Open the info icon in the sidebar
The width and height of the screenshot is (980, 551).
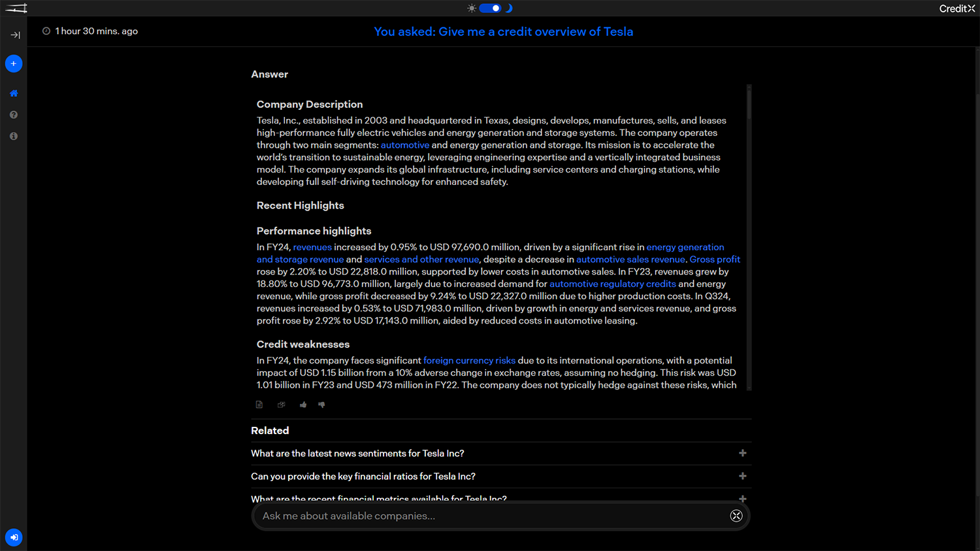coord(14,136)
